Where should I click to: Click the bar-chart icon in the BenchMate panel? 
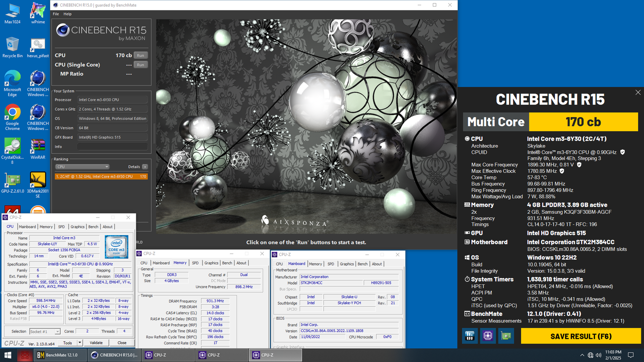point(470,336)
